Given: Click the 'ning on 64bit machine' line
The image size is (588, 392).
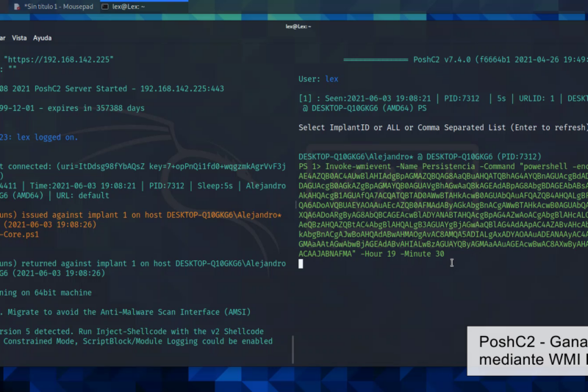Looking at the screenshot, I should point(46,293).
